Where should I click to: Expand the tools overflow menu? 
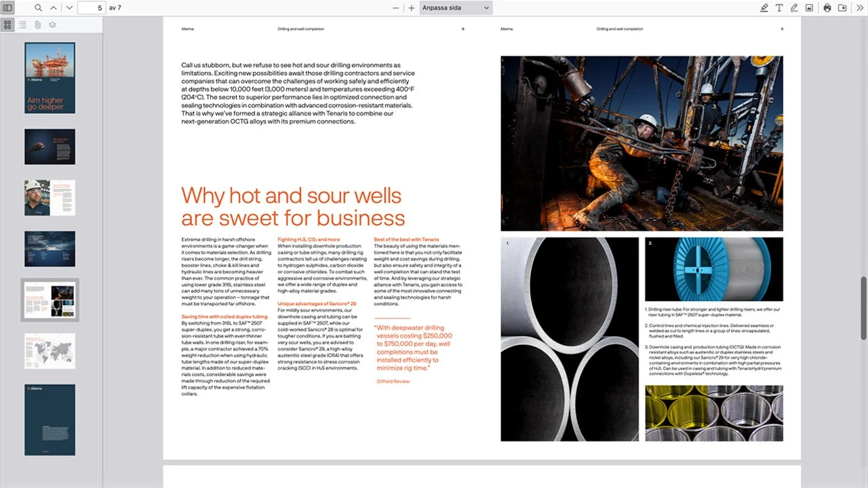tap(859, 7)
